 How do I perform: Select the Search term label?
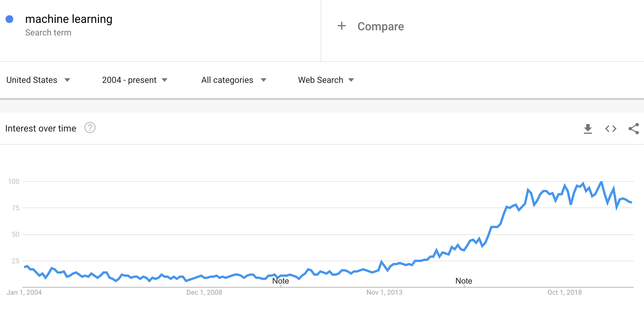pos(49,32)
